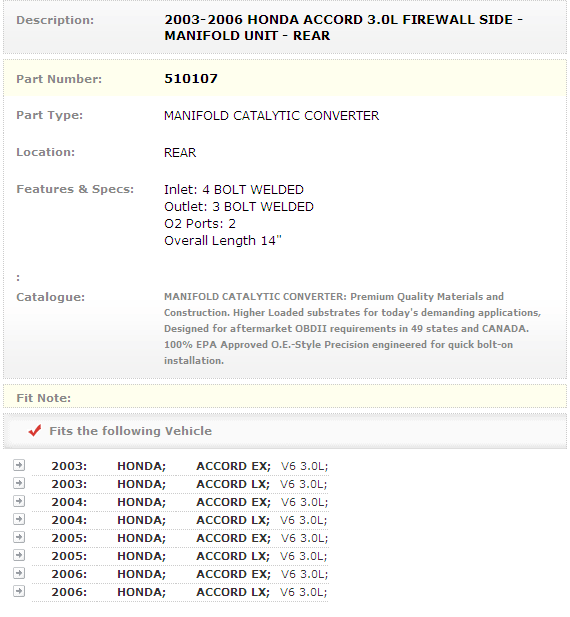The height and width of the screenshot is (617, 570).
Task: Click arrow icon for 2006 Accord LX
Action: tap(19, 591)
